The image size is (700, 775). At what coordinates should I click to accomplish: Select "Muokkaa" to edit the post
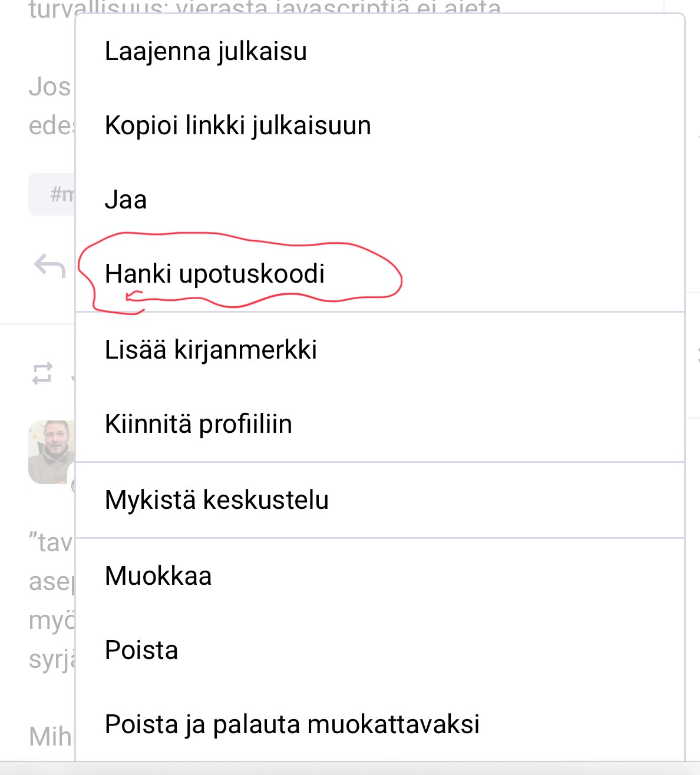click(158, 576)
